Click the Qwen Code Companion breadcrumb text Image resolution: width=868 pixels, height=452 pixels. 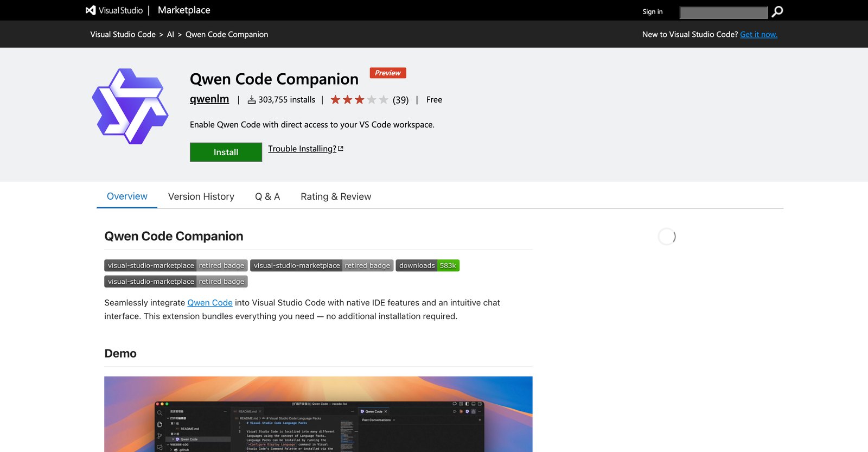pos(227,34)
